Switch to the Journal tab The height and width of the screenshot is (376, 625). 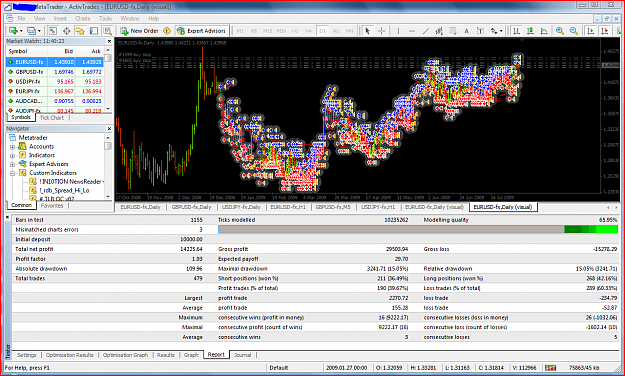pyautogui.click(x=242, y=354)
